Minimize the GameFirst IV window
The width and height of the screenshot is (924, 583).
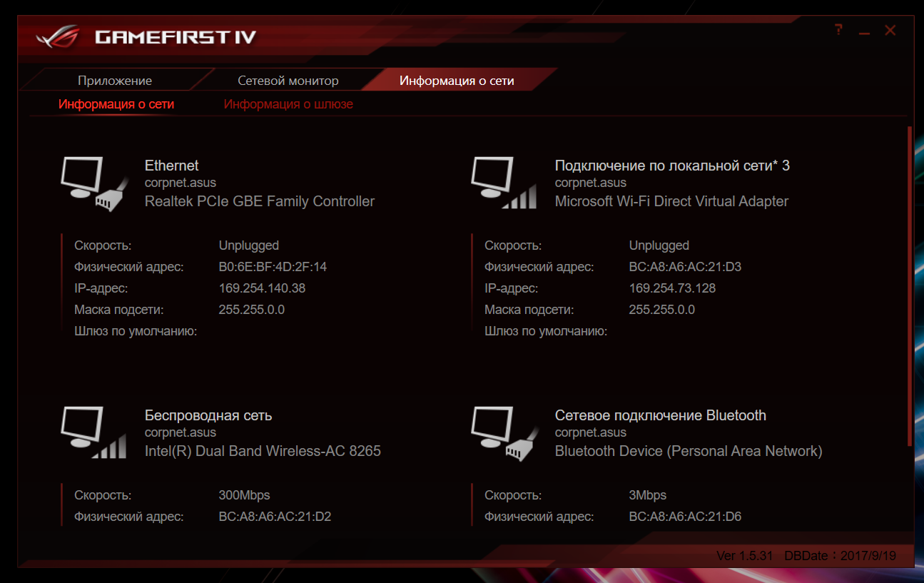pos(864,31)
